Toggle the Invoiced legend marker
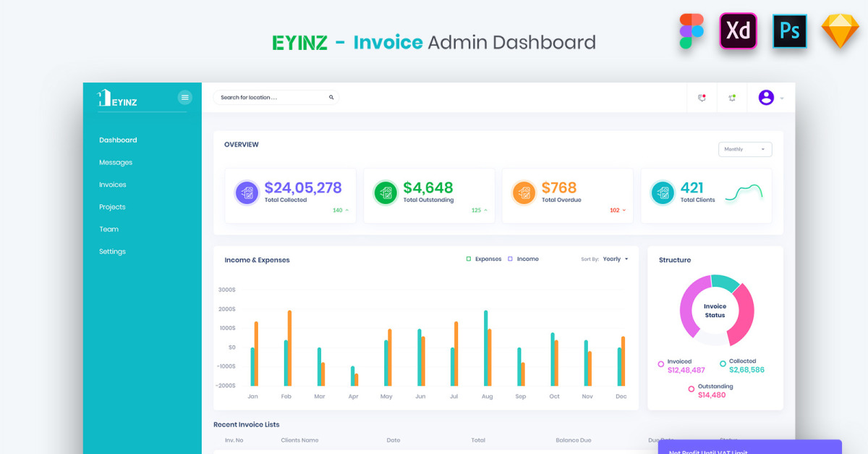 point(660,364)
